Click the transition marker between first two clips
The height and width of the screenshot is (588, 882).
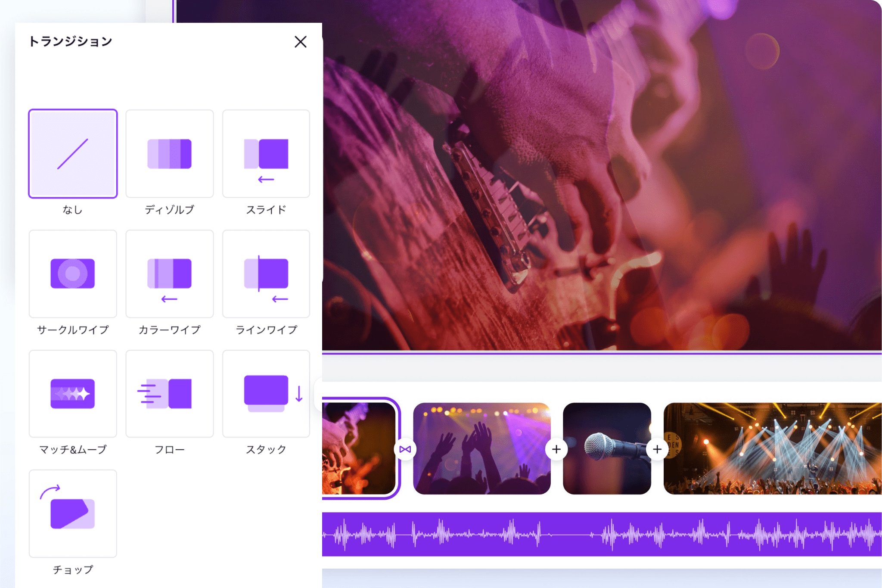click(x=405, y=449)
